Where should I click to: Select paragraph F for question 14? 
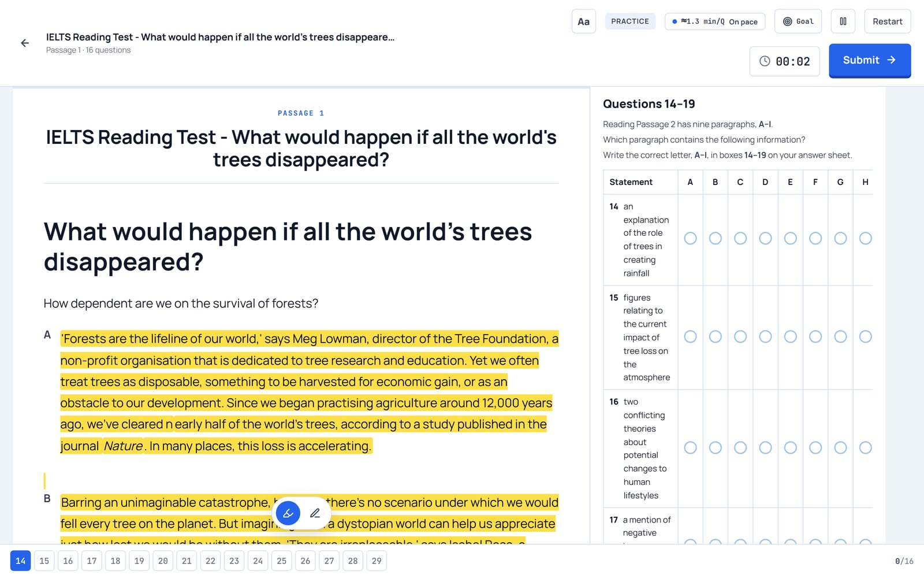815,238
